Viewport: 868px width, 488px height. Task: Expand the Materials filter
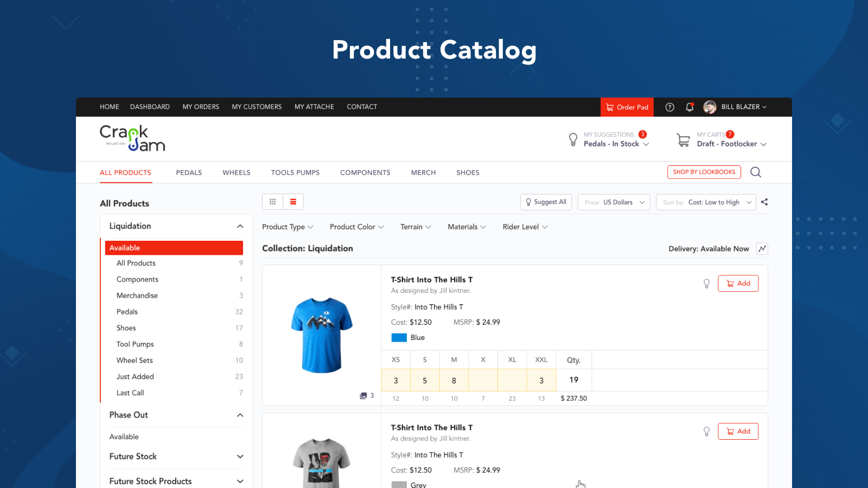467,227
